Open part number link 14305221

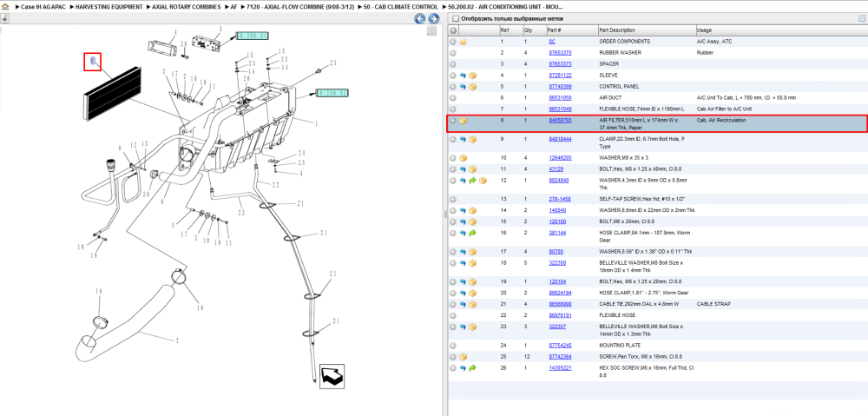[560, 368]
